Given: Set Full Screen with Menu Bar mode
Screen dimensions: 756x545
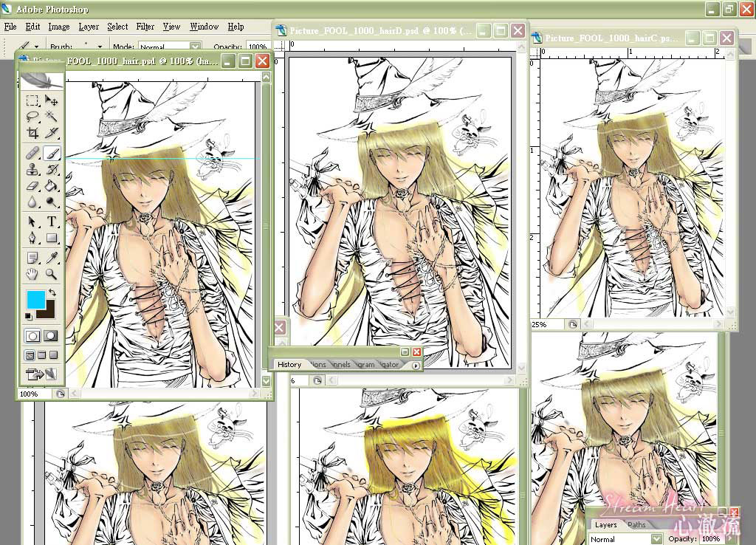Looking at the screenshot, I should (x=42, y=355).
